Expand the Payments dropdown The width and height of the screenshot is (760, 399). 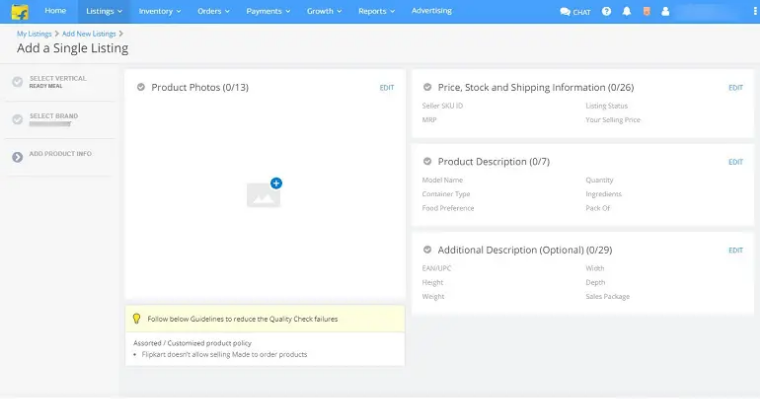(268, 11)
